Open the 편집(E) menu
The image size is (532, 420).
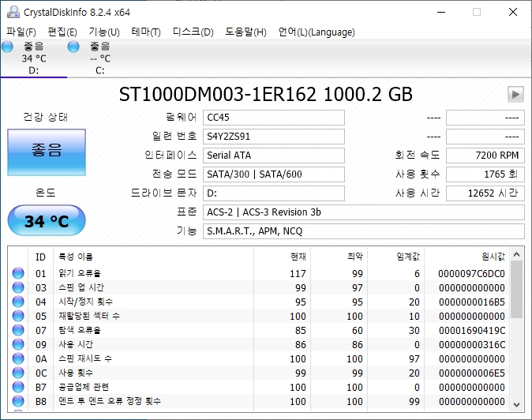click(62, 32)
